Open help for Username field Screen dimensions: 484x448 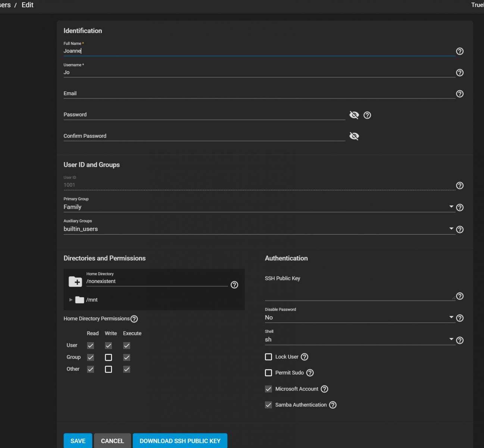460,73
